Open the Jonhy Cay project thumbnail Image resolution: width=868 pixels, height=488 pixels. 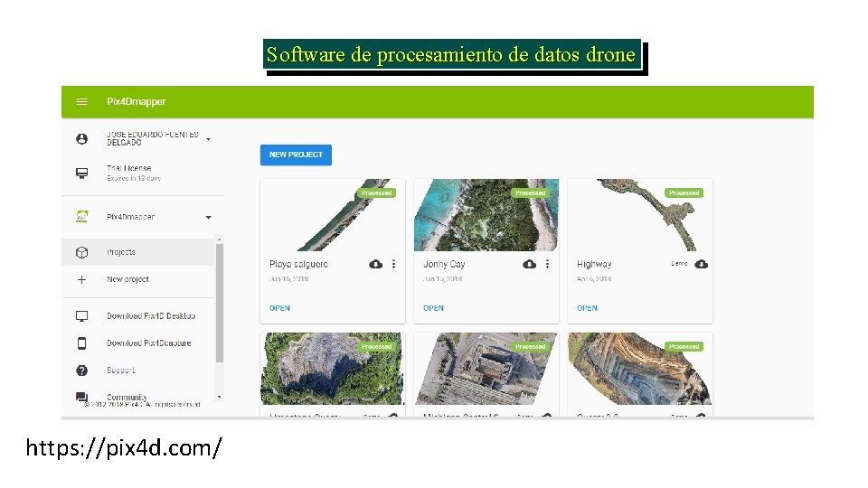point(486,215)
